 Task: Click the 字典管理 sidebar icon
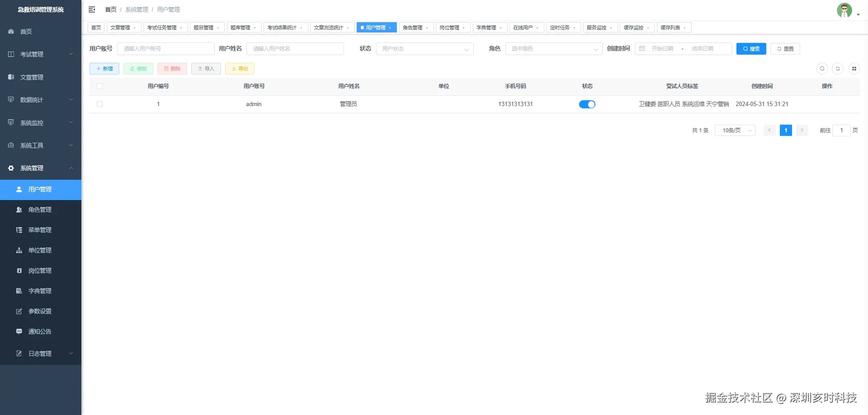19,291
